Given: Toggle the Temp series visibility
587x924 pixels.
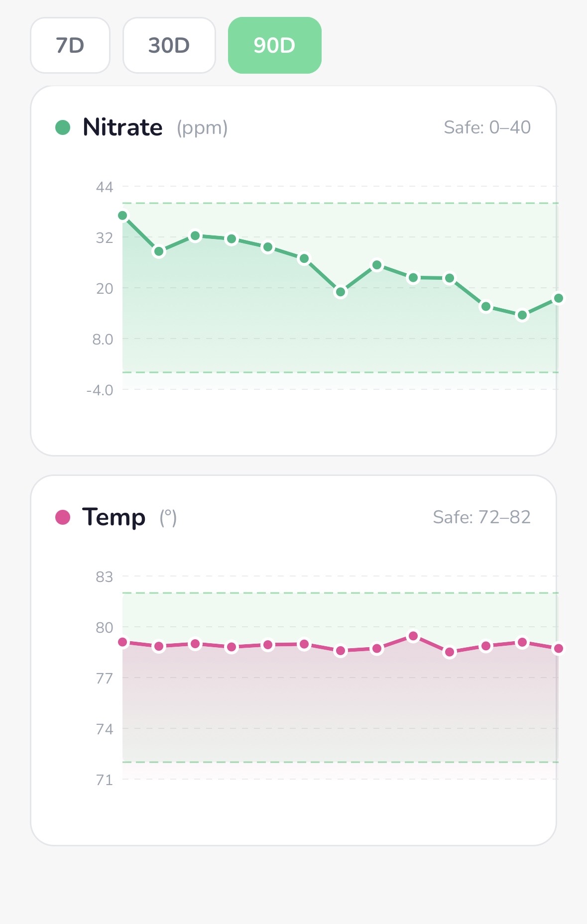Looking at the screenshot, I should coord(114,517).
